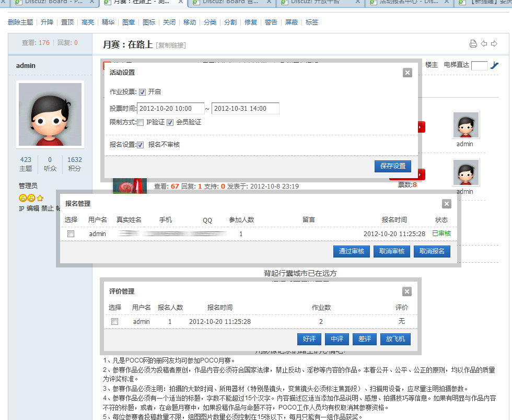Click lower small admin avatar on right

coord(466,172)
